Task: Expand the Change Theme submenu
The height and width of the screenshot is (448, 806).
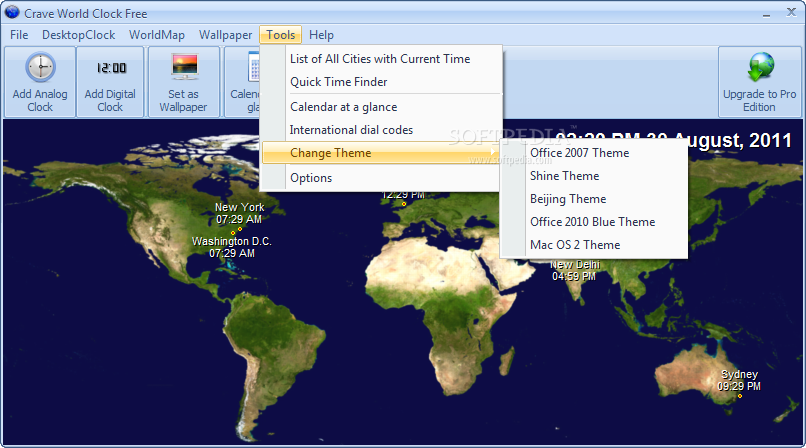Action: (x=381, y=153)
